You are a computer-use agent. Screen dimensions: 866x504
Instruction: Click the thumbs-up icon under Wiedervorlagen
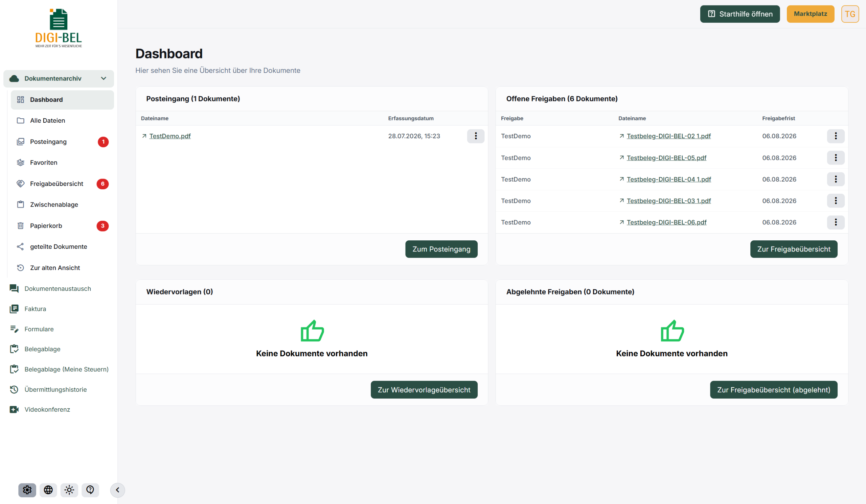pyautogui.click(x=312, y=331)
